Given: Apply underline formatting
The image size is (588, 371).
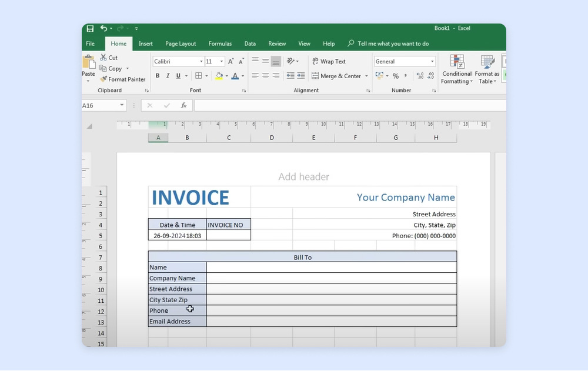Looking at the screenshot, I should pos(178,75).
